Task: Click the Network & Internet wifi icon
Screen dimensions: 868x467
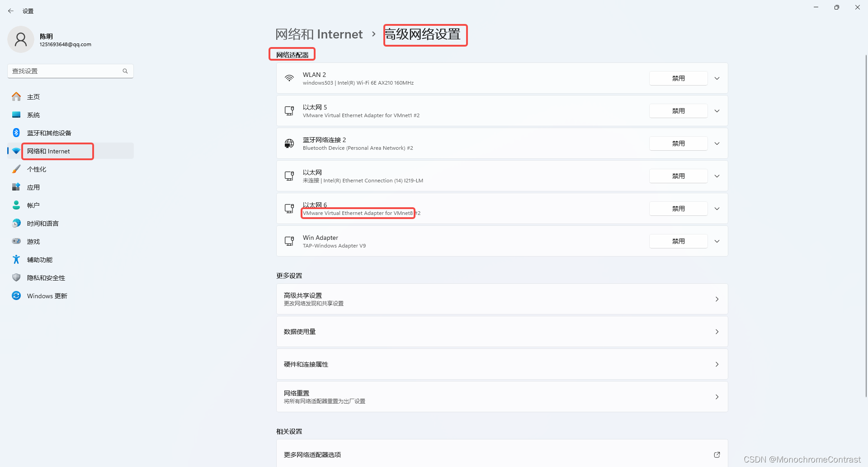Action: 16,151
